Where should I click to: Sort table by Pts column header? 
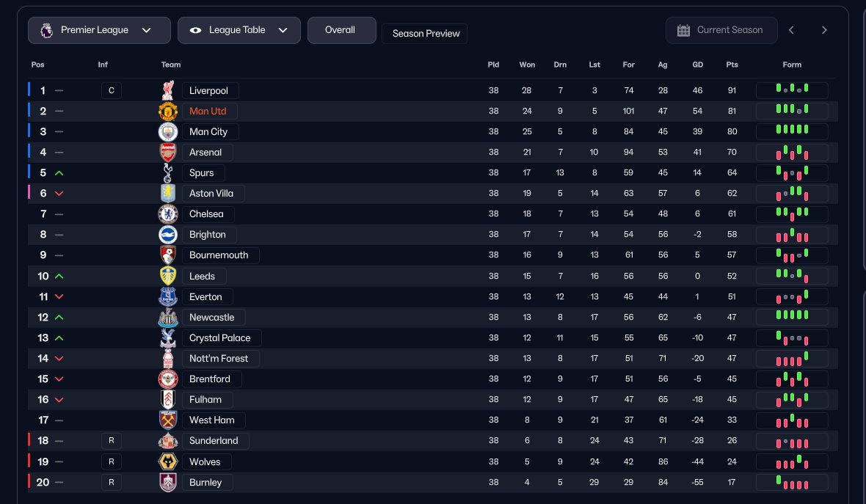coord(732,65)
